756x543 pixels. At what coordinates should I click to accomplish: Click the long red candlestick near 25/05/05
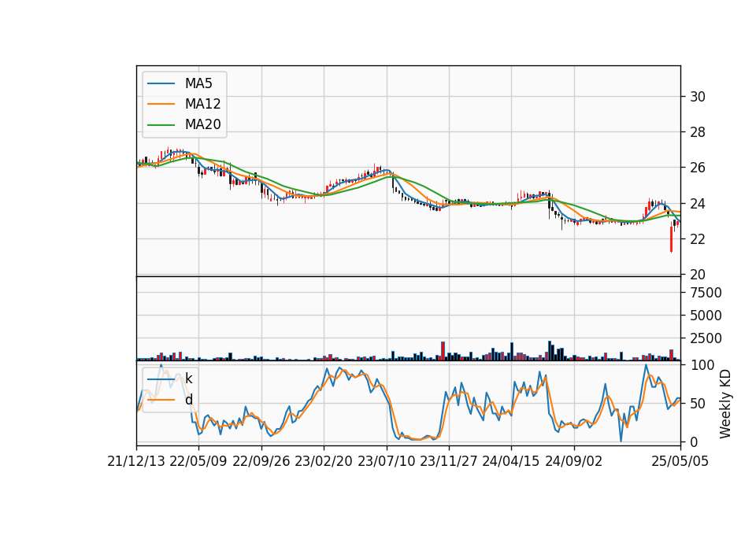(x=671, y=239)
